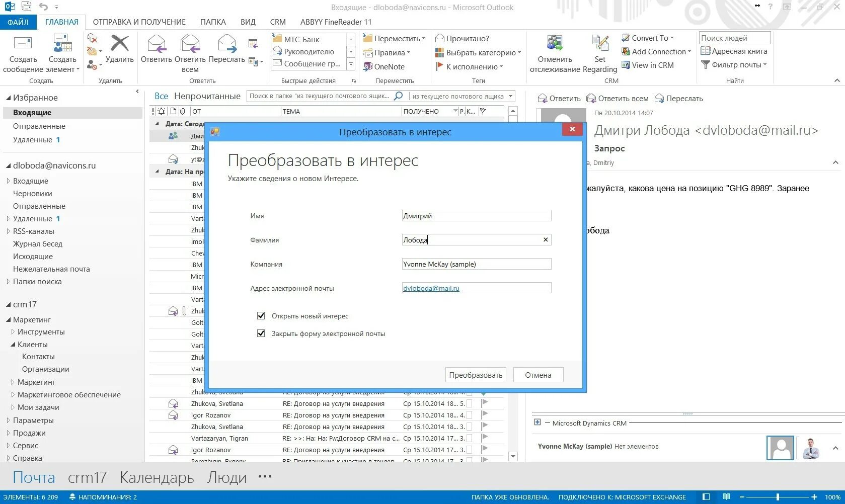
Task: Click the Undo icon in the quick access toolbar
Action: pos(43,7)
